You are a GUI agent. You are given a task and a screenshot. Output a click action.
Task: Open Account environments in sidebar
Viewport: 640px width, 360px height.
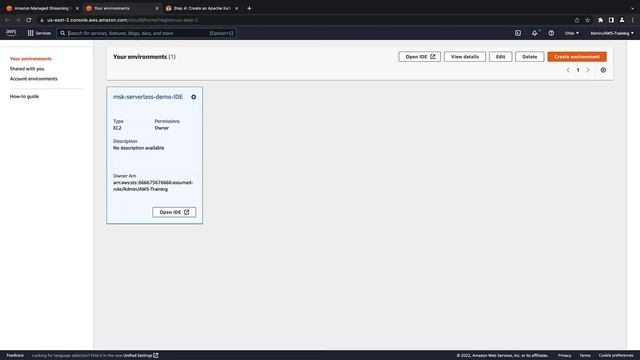33,78
